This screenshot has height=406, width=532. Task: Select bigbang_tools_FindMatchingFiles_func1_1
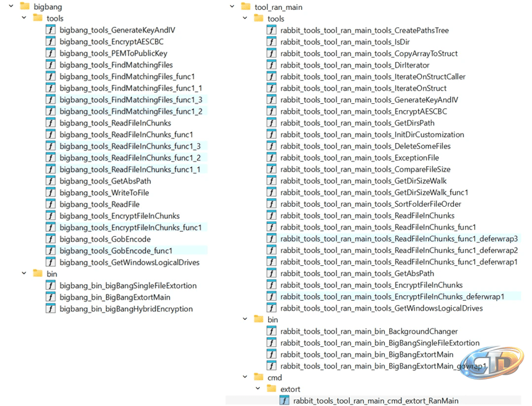point(131,88)
